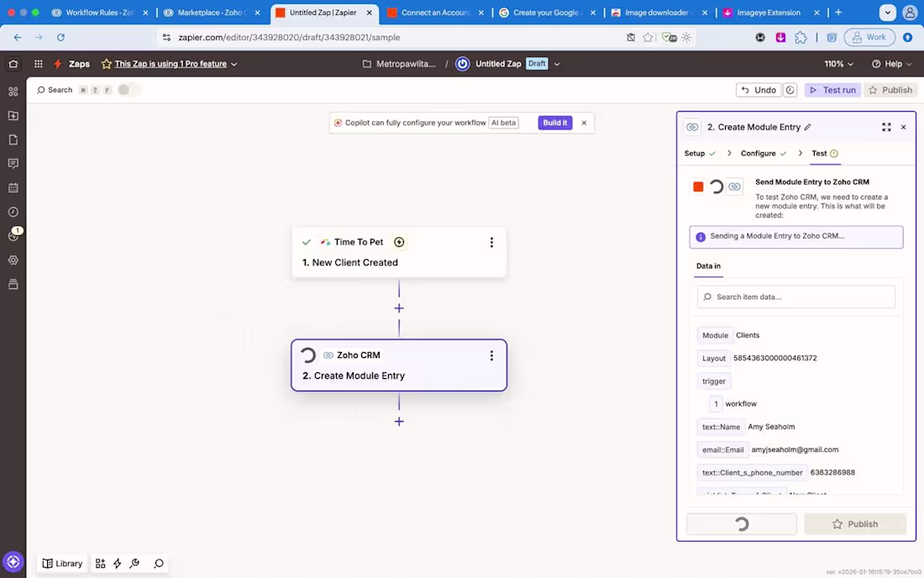Open the Zap history clock icon in sidebar
The image size is (924, 578).
[13, 212]
